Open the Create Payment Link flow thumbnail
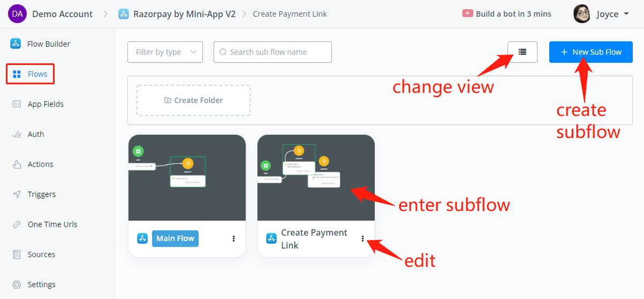The height and width of the screenshot is (299, 644). (316, 178)
